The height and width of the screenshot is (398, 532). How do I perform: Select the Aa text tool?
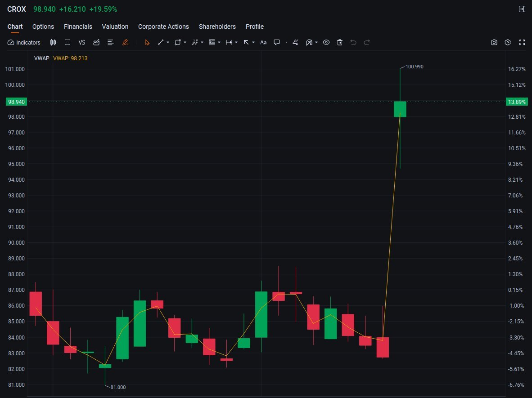click(x=263, y=42)
